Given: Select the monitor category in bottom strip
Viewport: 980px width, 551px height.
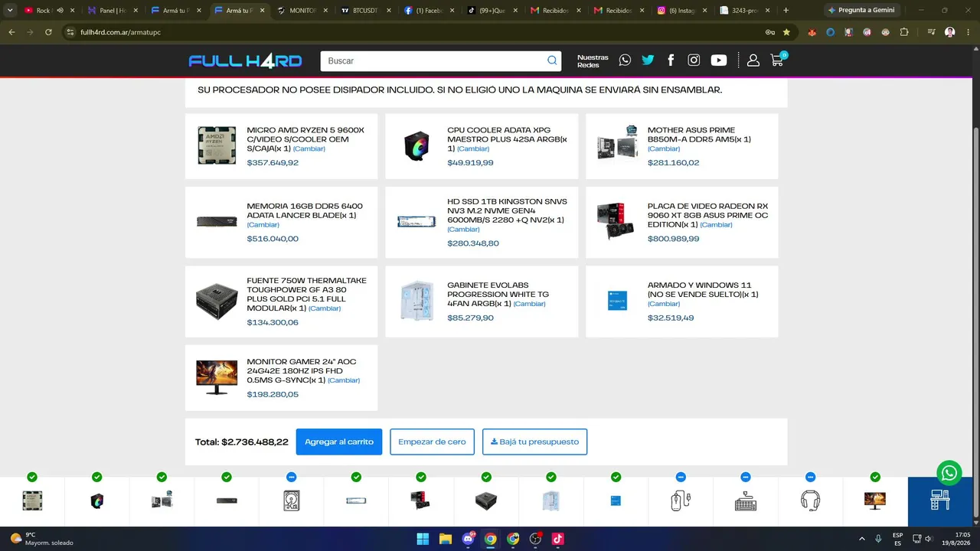Looking at the screenshot, I should [875, 500].
